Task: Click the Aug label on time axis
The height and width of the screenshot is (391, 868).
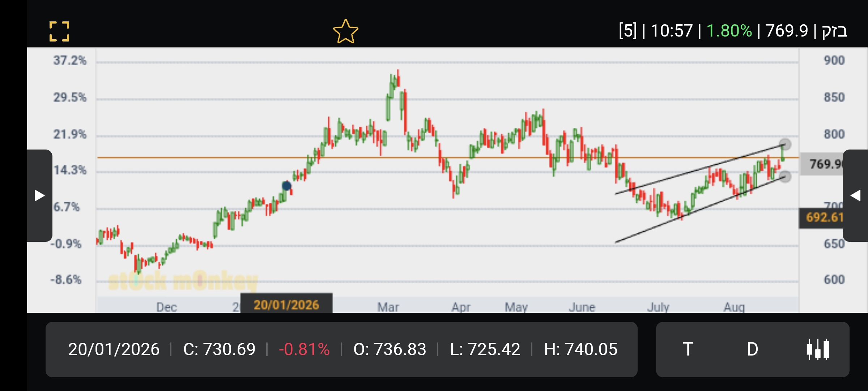Action: (734, 307)
